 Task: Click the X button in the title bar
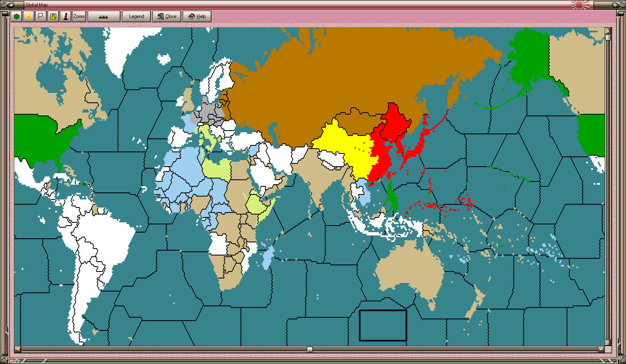pyautogui.click(x=615, y=5)
